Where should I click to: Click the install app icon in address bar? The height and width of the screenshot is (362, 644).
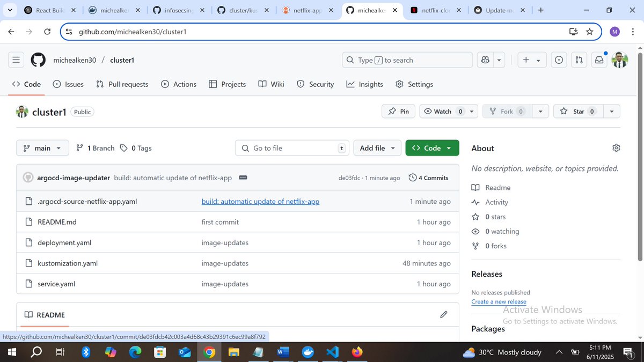click(x=574, y=32)
